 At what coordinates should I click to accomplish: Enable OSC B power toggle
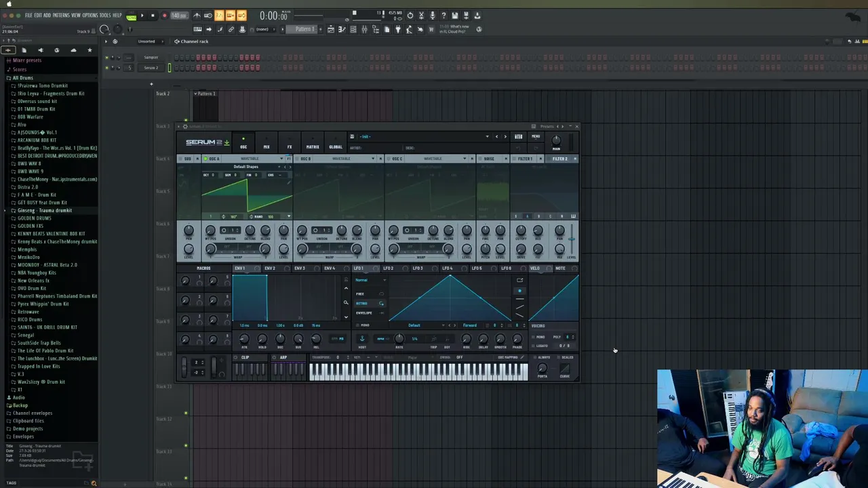(297, 159)
